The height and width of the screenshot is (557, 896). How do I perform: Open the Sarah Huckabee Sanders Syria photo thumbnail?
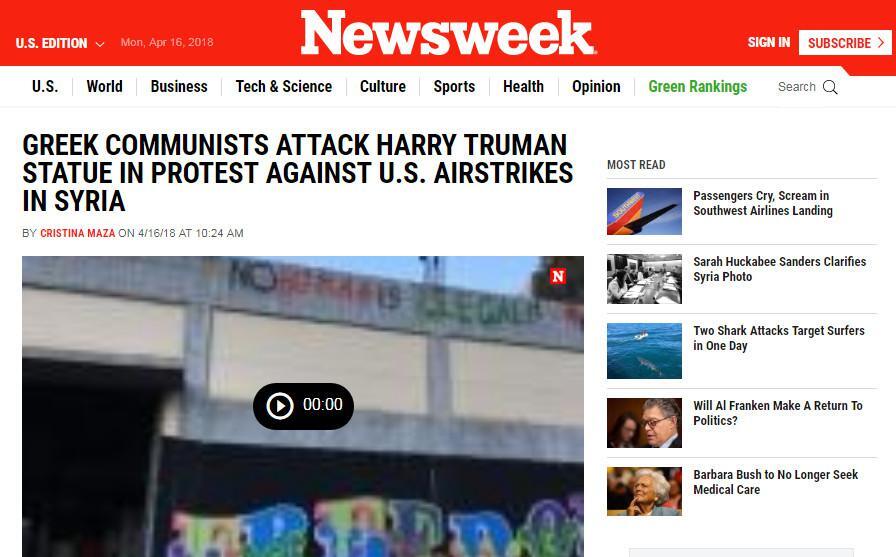pyautogui.click(x=644, y=279)
